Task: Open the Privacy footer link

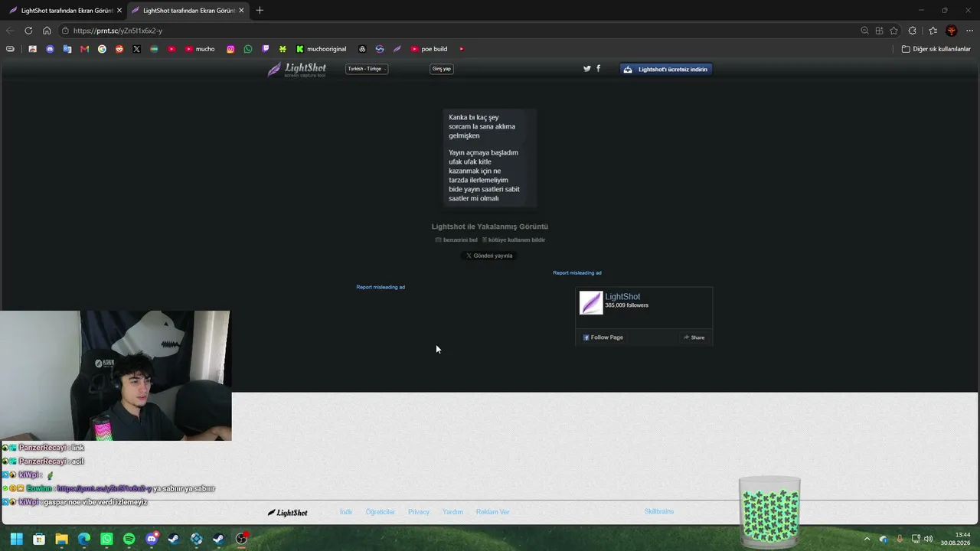Action: [x=419, y=512]
